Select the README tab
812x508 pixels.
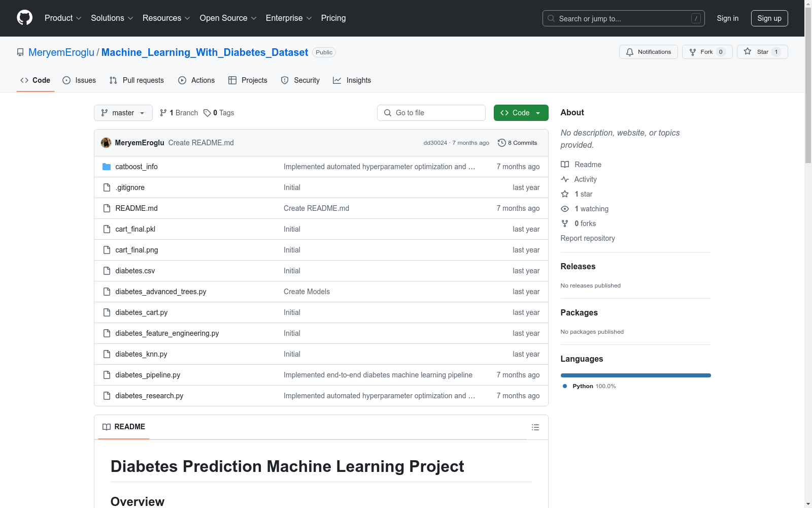point(124,427)
